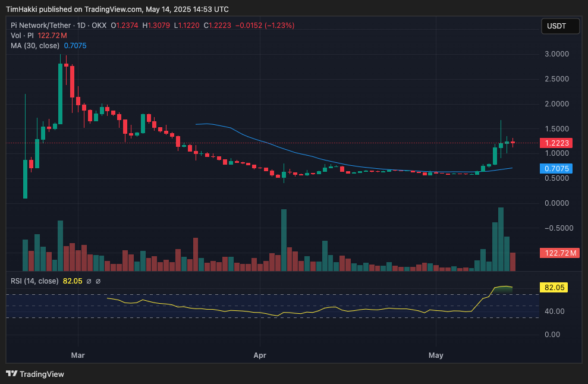Select the Pi Network/Tether symbol title

[x=40, y=26]
